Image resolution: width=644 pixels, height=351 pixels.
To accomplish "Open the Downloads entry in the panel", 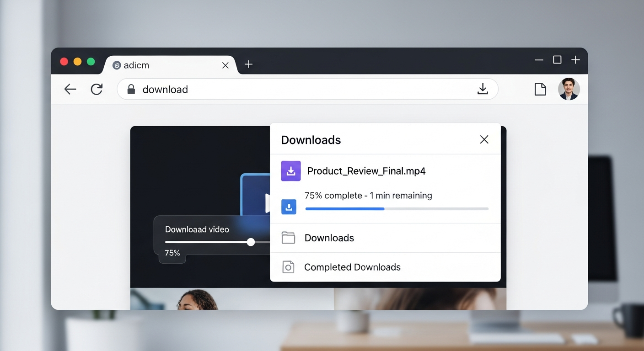I will [x=329, y=238].
